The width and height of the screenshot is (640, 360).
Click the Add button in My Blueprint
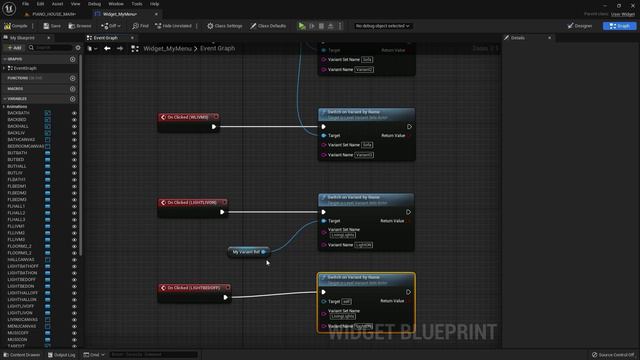(x=14, y=47)
